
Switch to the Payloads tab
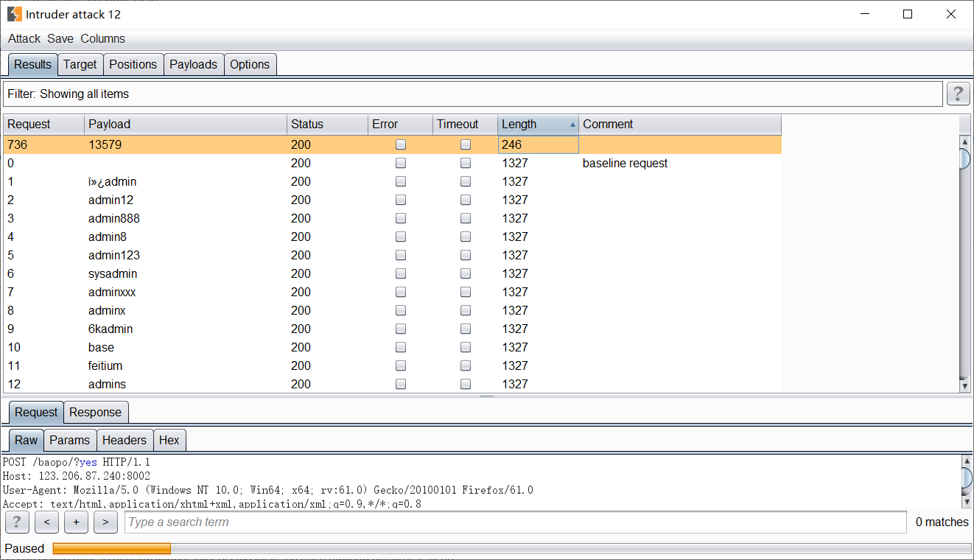pos(194,64)
